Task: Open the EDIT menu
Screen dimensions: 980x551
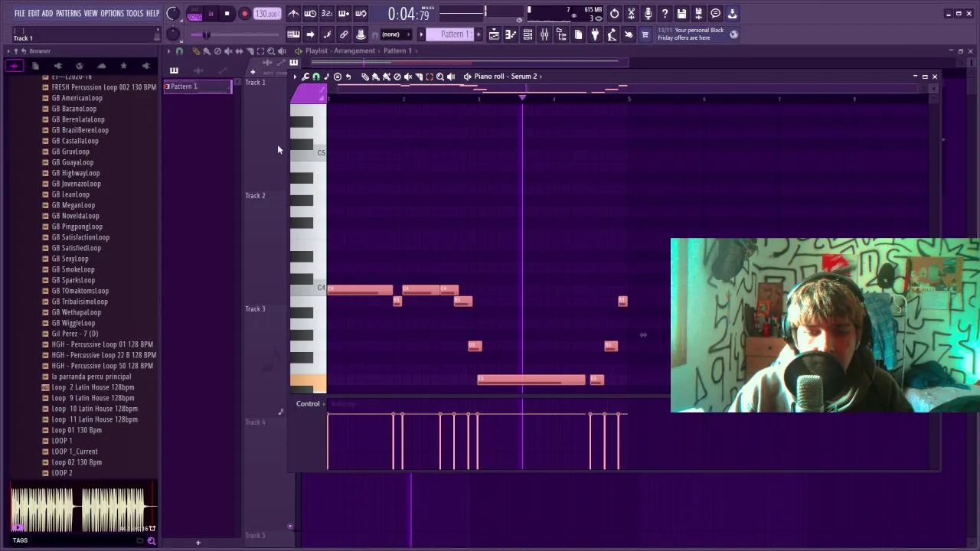Action: [34, 13]
